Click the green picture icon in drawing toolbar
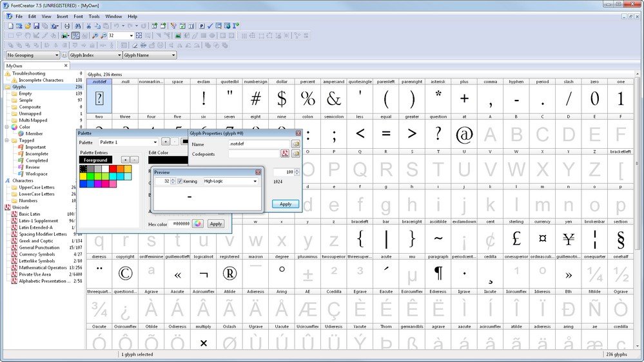Image resolution: width=644 pixels, height=362 pixels. coord(178,35)
